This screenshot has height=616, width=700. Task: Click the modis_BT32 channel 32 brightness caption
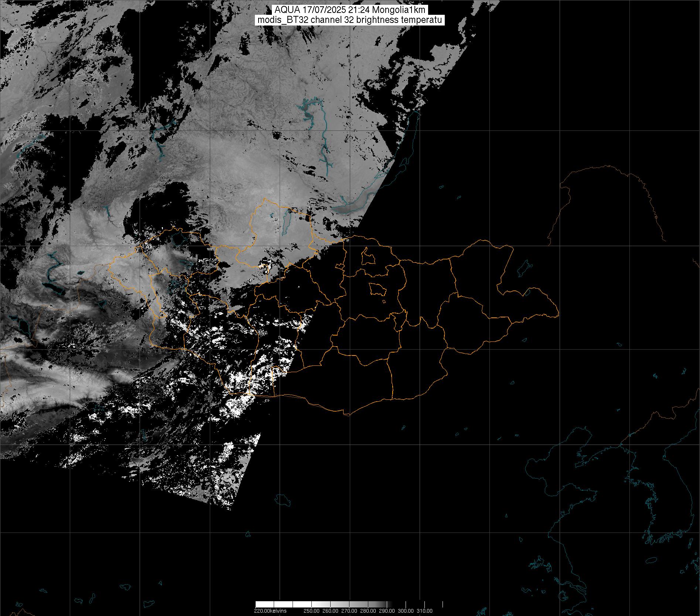(349, 20)
